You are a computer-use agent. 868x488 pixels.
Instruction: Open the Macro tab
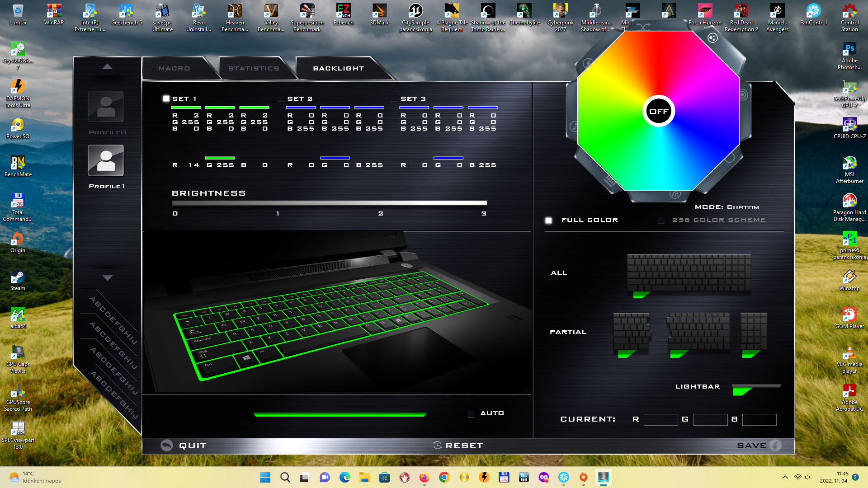point(174,68)
